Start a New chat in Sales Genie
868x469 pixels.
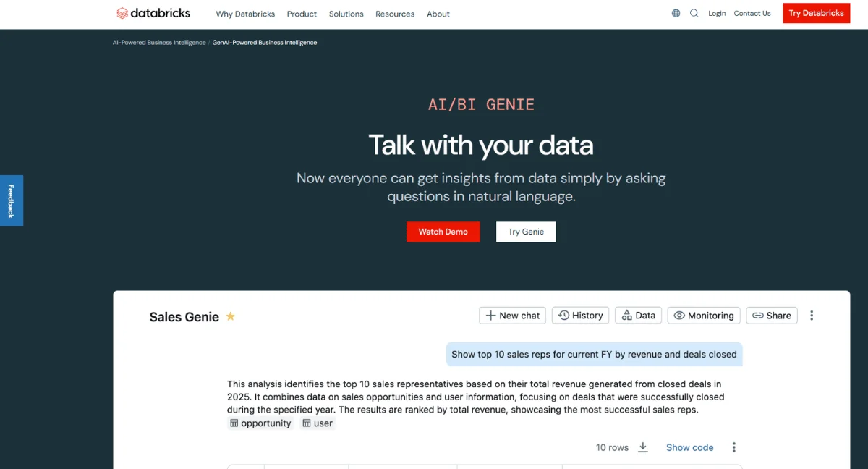[512, 315]
